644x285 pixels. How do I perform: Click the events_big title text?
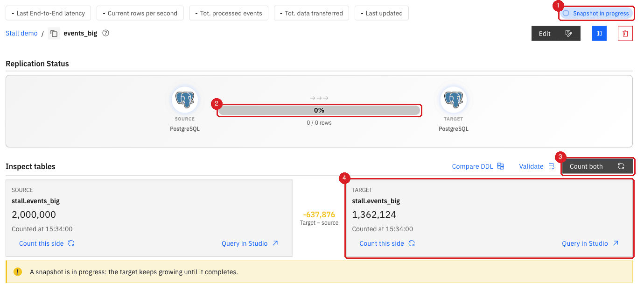coord(80,34)
